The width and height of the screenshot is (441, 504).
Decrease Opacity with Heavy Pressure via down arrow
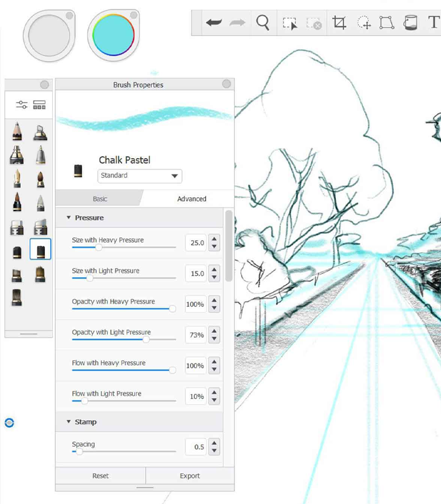(x=214, y=308)
